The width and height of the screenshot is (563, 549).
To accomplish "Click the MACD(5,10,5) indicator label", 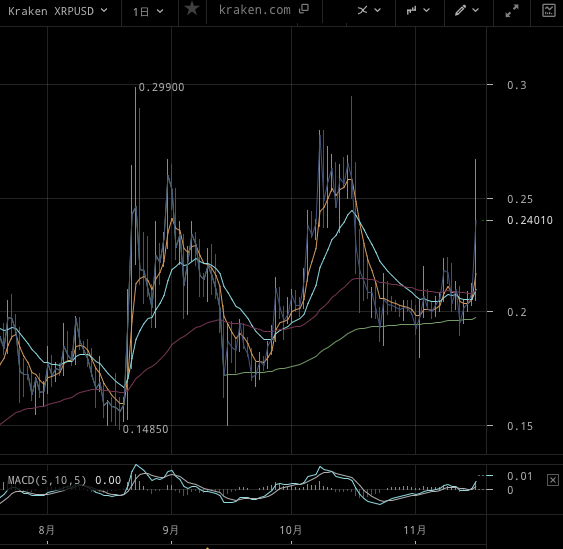I will pyautogui.click(x=47, y=480).
